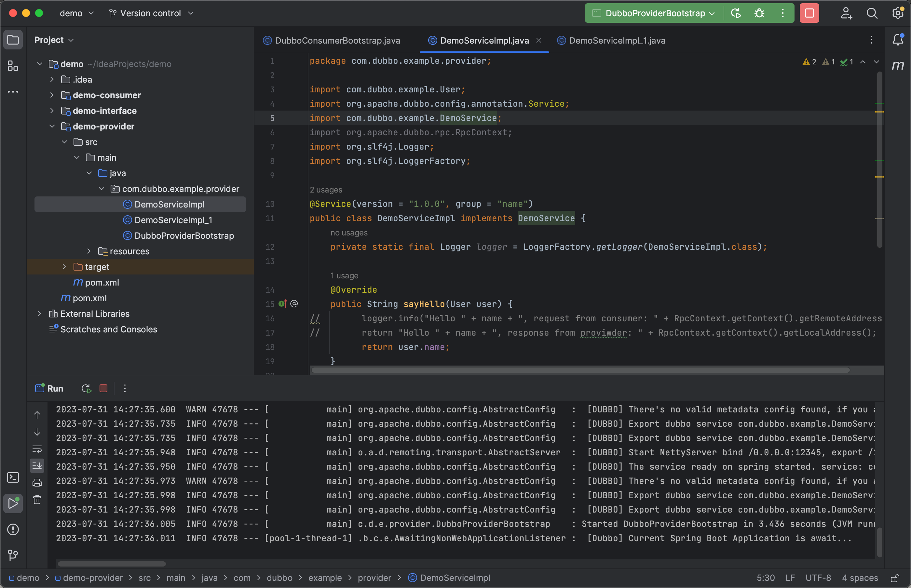911x588 pixels.
Task: Toggle the file read-only lock icon
Action: 895,578
